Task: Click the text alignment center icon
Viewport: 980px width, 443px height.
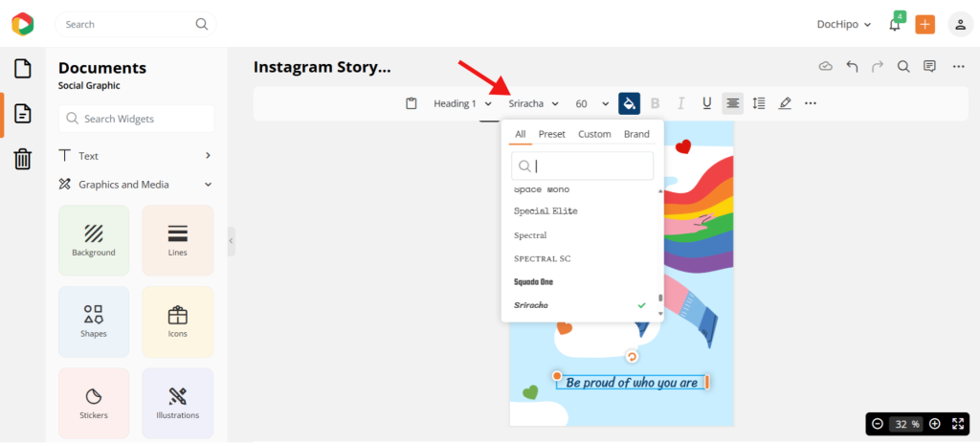Action: [732, 103]
